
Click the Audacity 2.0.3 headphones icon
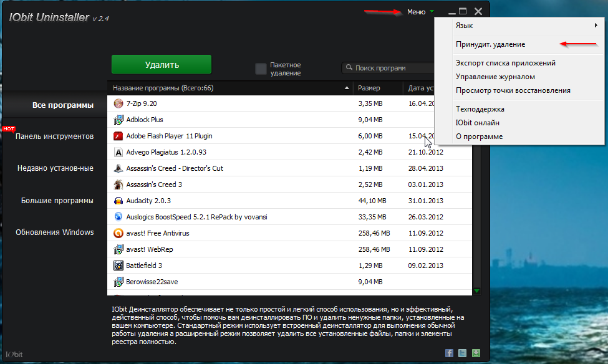[x=118, y=201]
